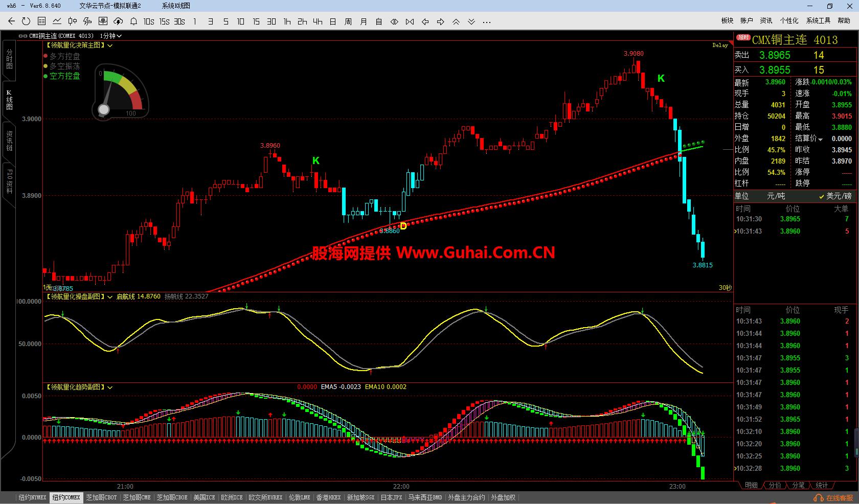
Task: Click the back arrow toolbar icon
Action: (x=11, y=21)
